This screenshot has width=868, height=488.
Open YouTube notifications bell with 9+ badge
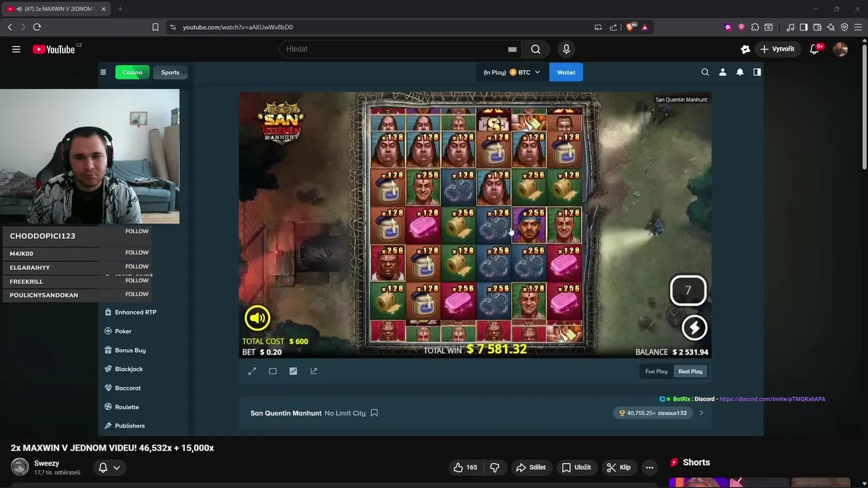815,49
